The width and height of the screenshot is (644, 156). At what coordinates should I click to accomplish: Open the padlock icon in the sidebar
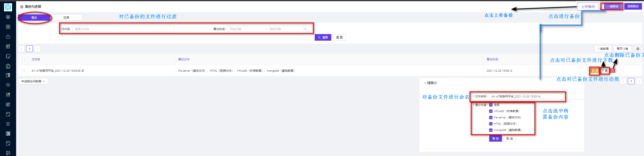tap(8, 37)
